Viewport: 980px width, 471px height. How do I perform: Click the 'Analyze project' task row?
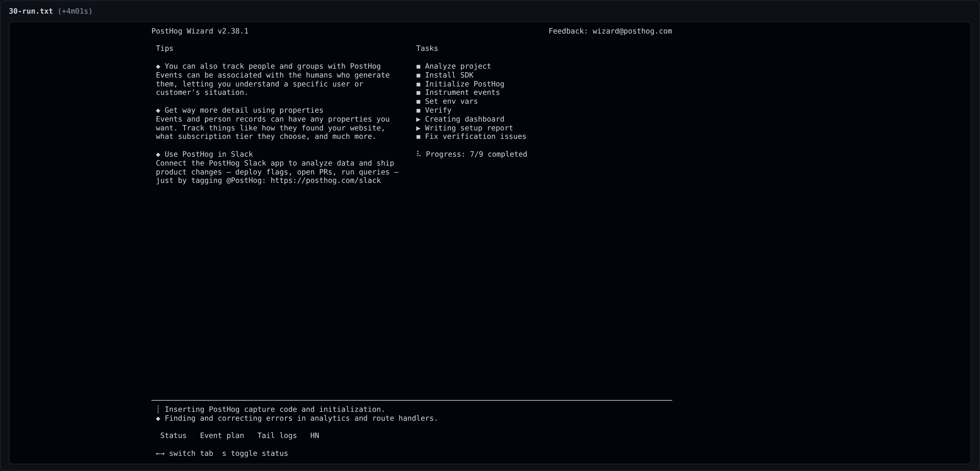pyautogui.click(x=453, y=66)
